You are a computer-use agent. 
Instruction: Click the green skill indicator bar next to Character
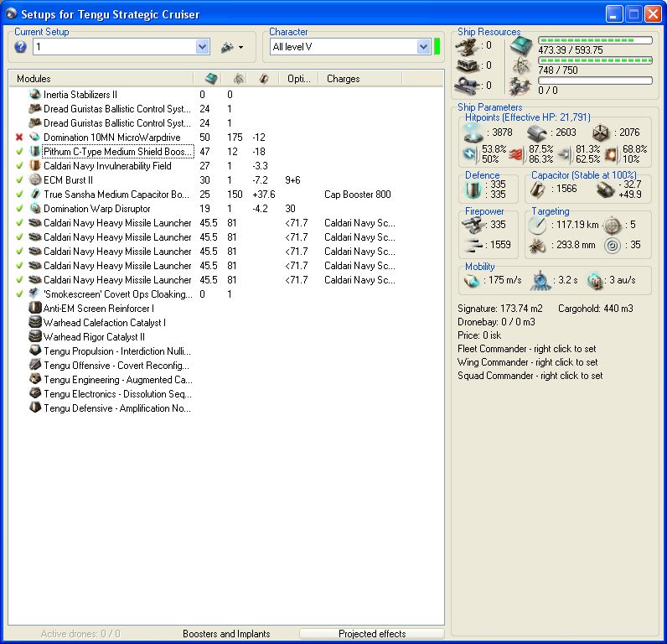pyautogui.click(x=437, y=46)
